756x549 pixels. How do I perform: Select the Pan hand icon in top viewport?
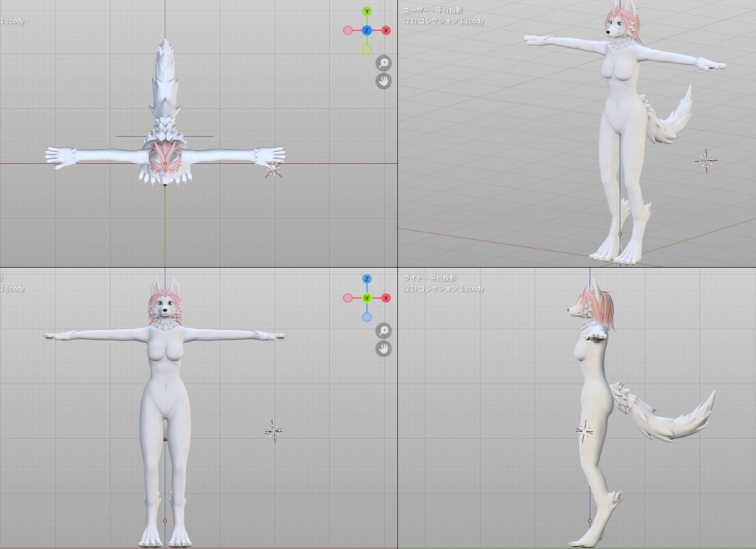(385, 80)
